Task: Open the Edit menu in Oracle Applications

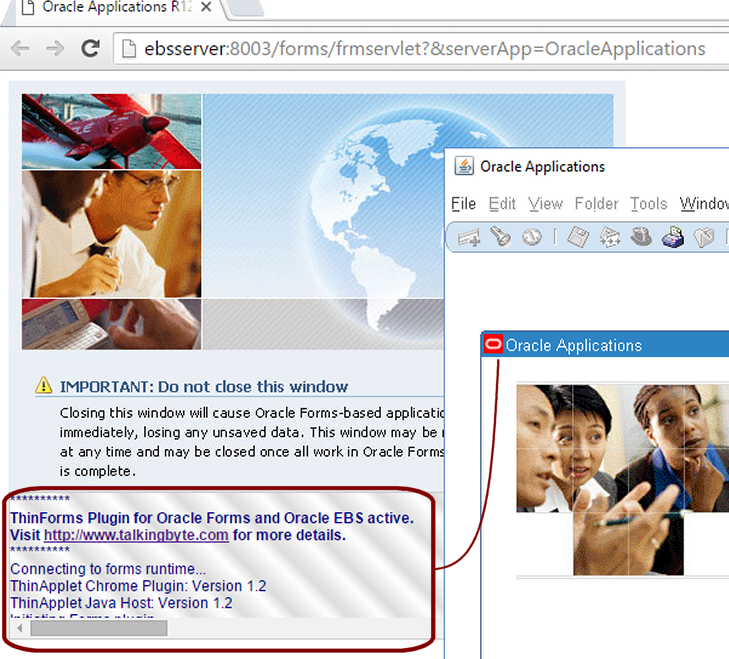Action: (502, 204)
